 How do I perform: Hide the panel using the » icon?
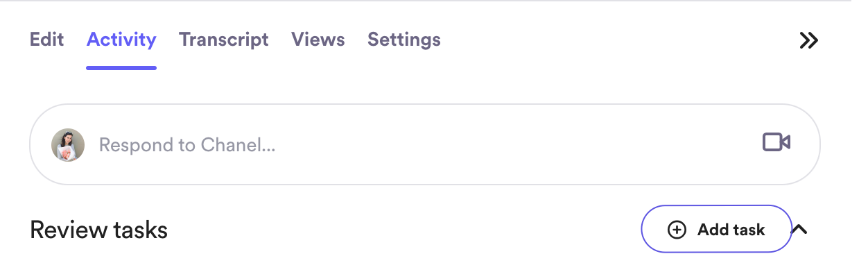(x=808, y=40)
